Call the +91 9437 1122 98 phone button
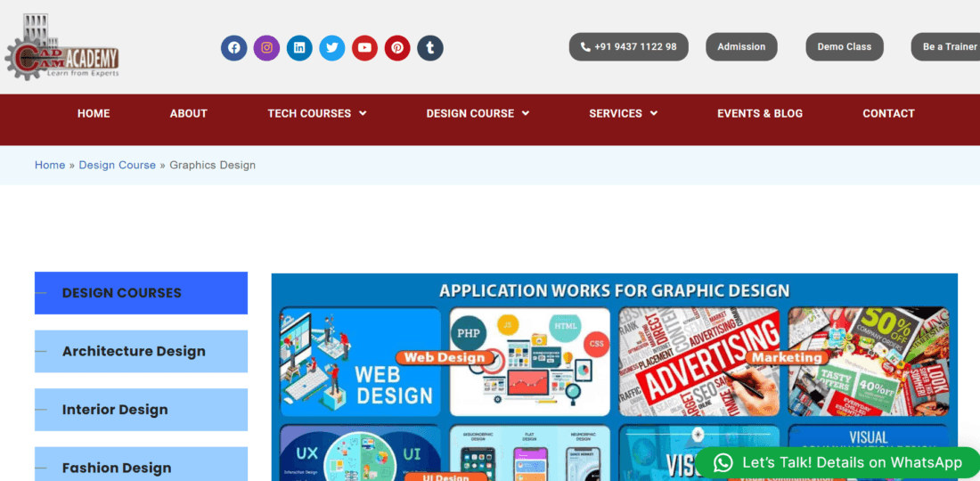 [628, 47]
